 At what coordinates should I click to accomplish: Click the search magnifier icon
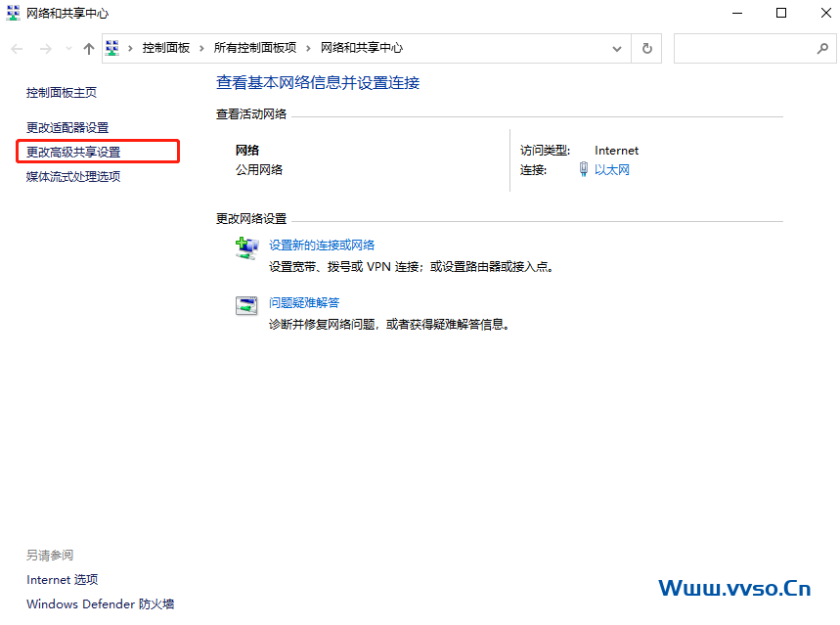pos(822,49)
